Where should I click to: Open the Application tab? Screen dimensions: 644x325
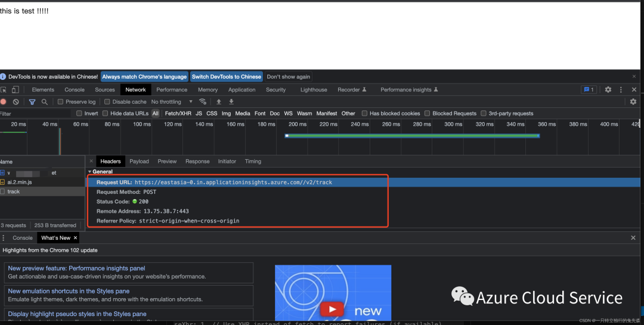click(x=242, y=89)
